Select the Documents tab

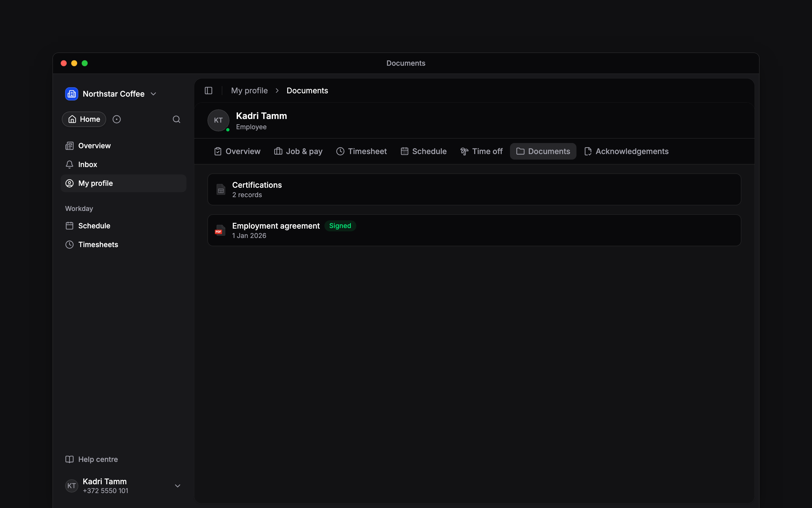[543, 152]
